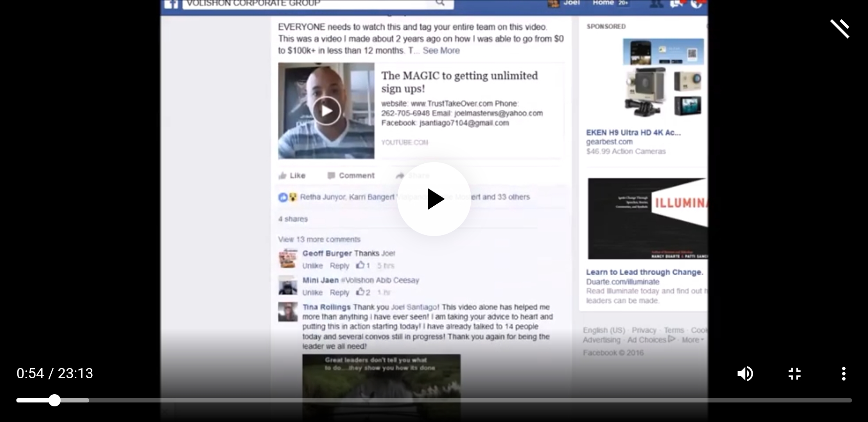Click the Facebook logo icon
Screen dimensions: 868x422
point(171,4)
